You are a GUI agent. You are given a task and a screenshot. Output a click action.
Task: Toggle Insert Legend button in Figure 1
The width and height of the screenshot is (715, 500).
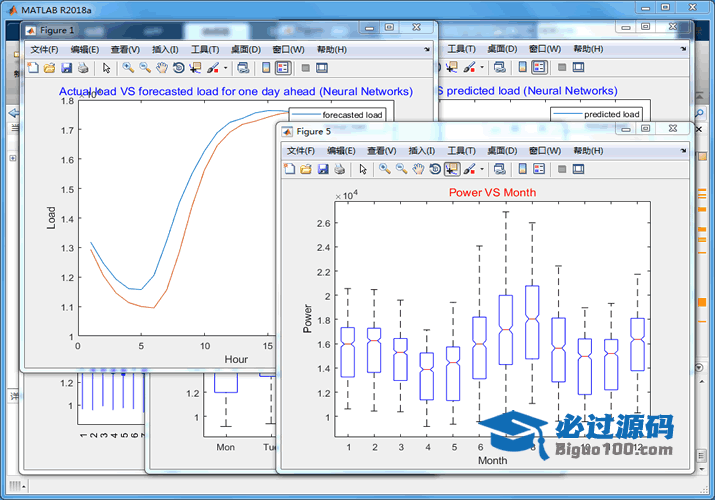pos(283,68)
